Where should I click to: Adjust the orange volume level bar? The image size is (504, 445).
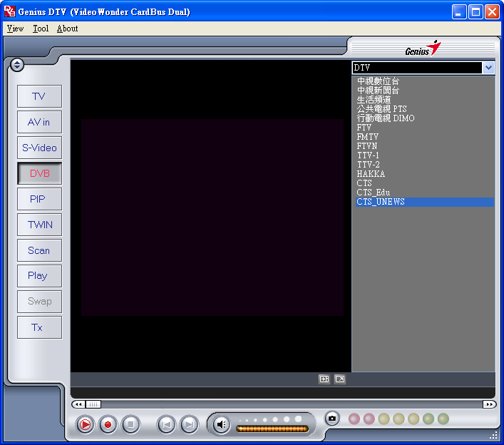coord(272,429)
